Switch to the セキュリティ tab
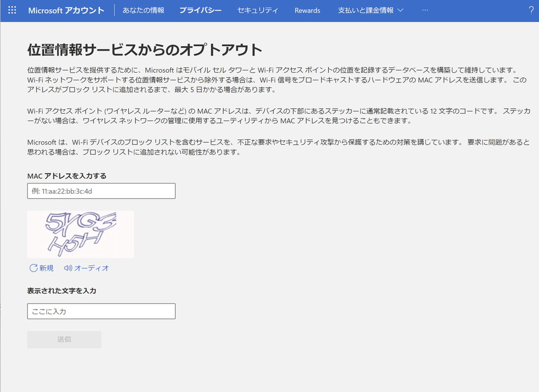 [258, 10]
